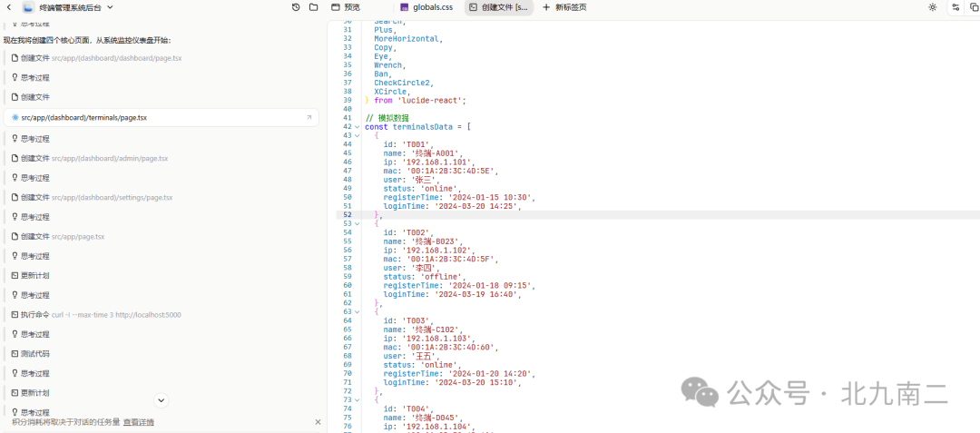Collapse the fold arrow at line 73

click(357, 399)
